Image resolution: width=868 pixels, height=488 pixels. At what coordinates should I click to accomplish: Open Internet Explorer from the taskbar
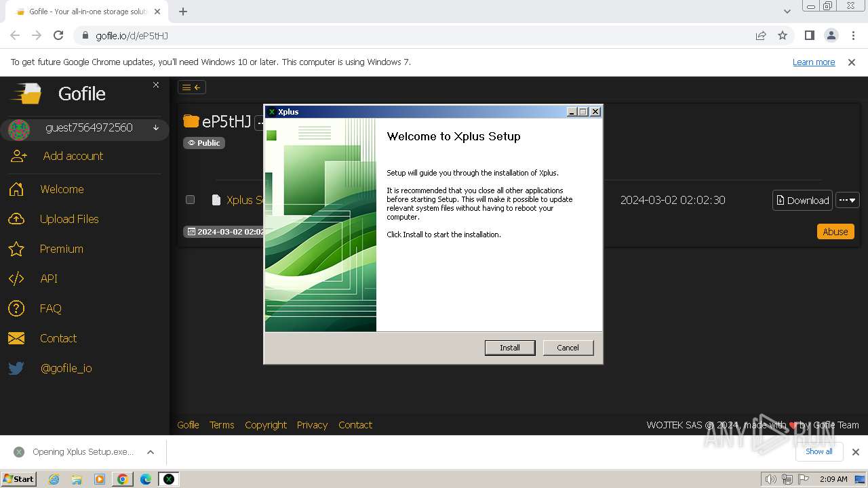pos(54,479)
